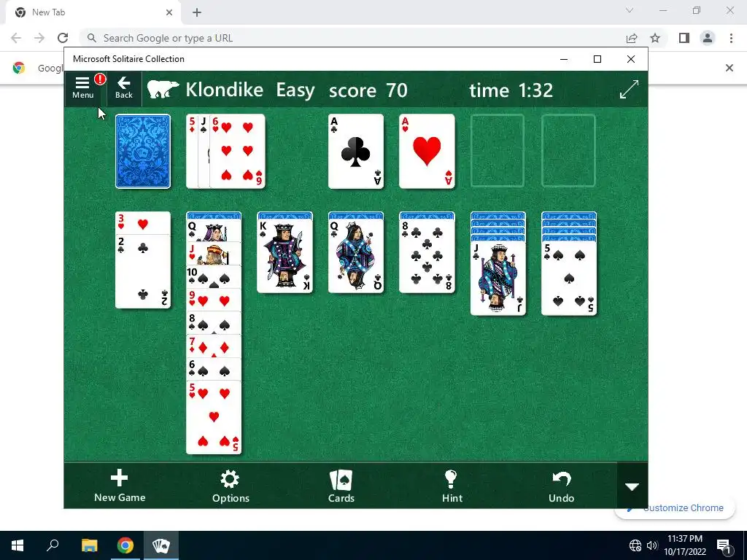Viewport: 747px width, 560px height.
Task: Open the Windows Start menu
Action: point(18,545)
